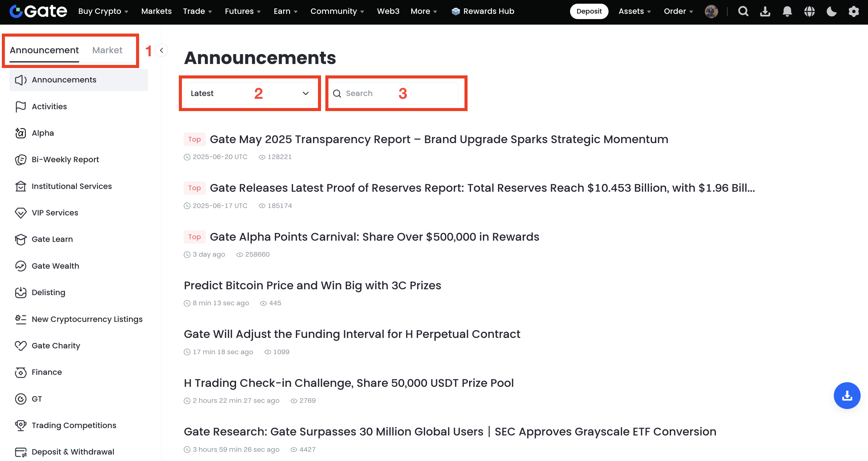Expand the Buy Crypto menu
Viewport: 868px width, 461px height.
(x=103, y=11)
